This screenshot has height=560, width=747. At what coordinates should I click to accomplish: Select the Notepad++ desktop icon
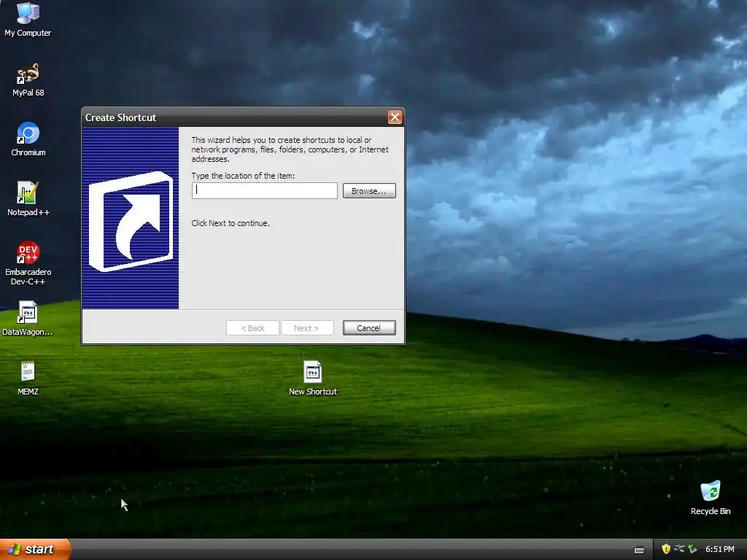click(x=28, y=199)
